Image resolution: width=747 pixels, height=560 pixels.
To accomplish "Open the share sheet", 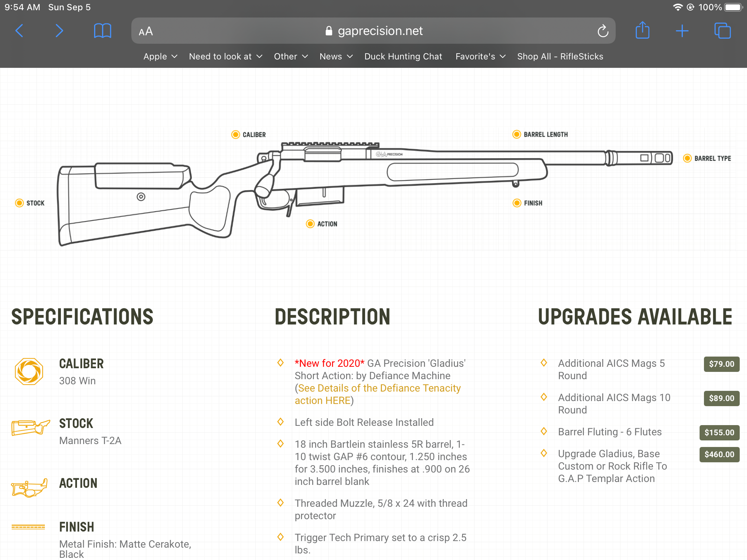I will pyautogui.click(x=642, y=30).
